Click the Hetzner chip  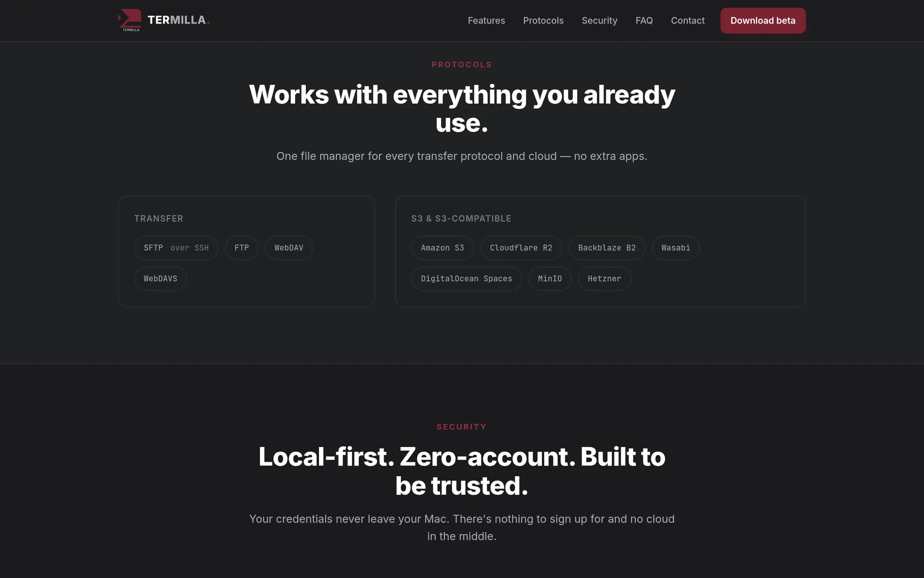(x=604, y=279)
